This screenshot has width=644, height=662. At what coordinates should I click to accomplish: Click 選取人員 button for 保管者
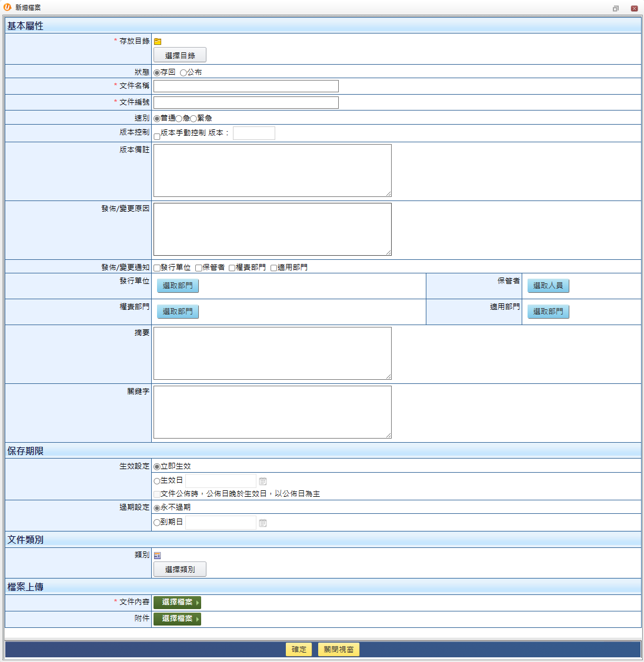[548, 286]
